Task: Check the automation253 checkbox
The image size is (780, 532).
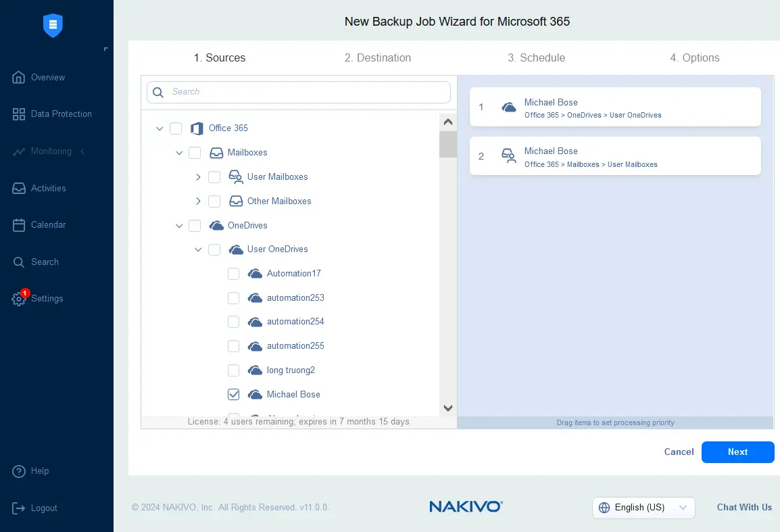Action: [233, 297]
